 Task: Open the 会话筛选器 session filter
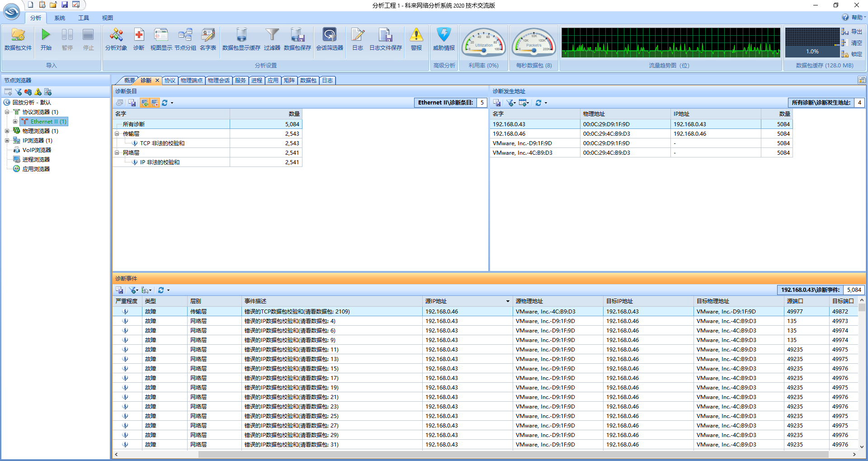[330, 40]
